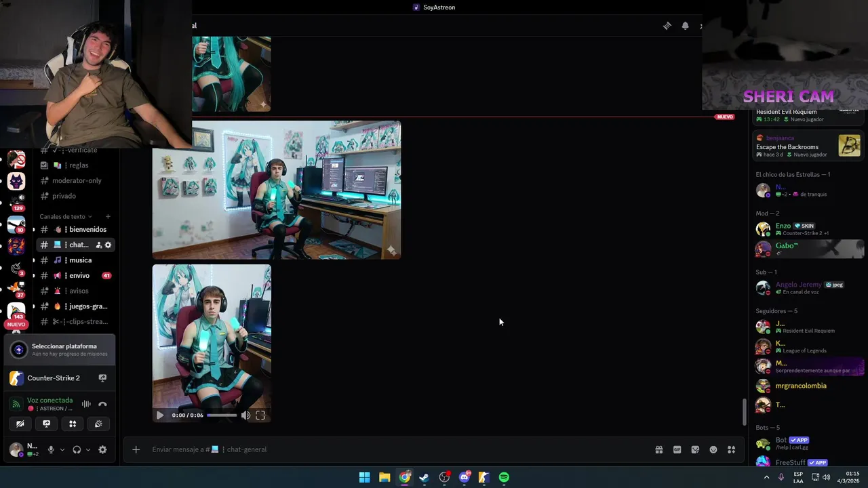Open File Explorer from the taskbar
This screenshot has height=488, width=868.
click(384, 477)
